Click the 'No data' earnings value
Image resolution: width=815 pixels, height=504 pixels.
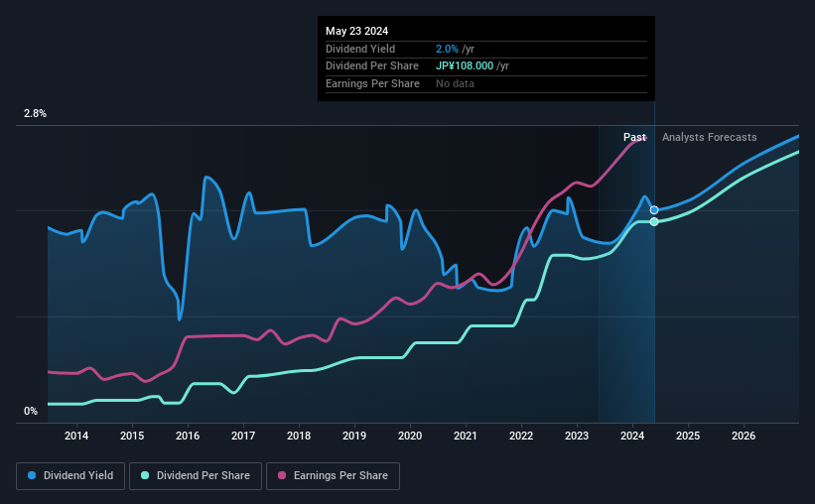coord(455,83)
